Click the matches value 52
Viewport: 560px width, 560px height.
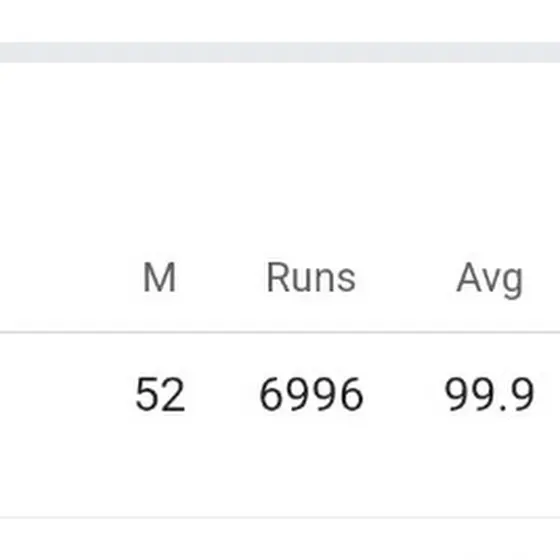click(x=160, y=395)
